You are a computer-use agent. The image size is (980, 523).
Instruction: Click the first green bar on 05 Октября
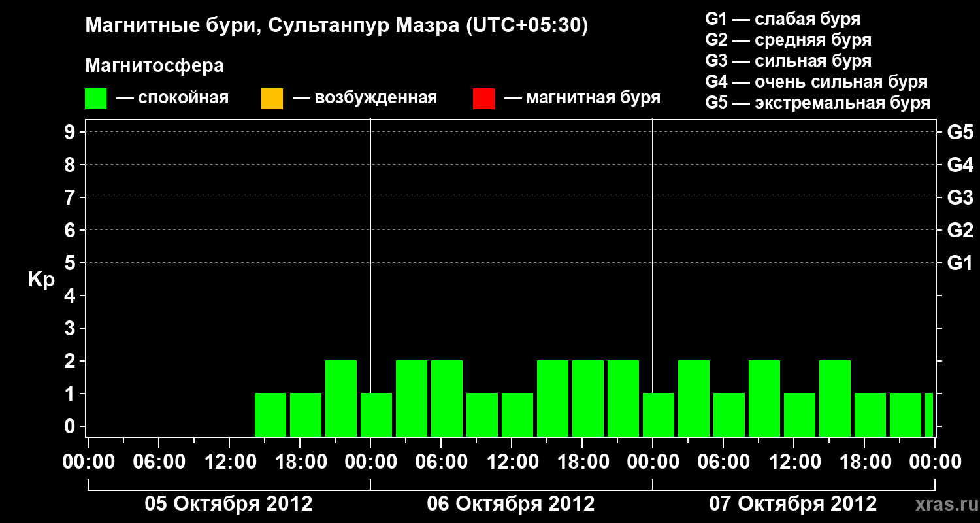pyautogui.click(x=270, y=414)
